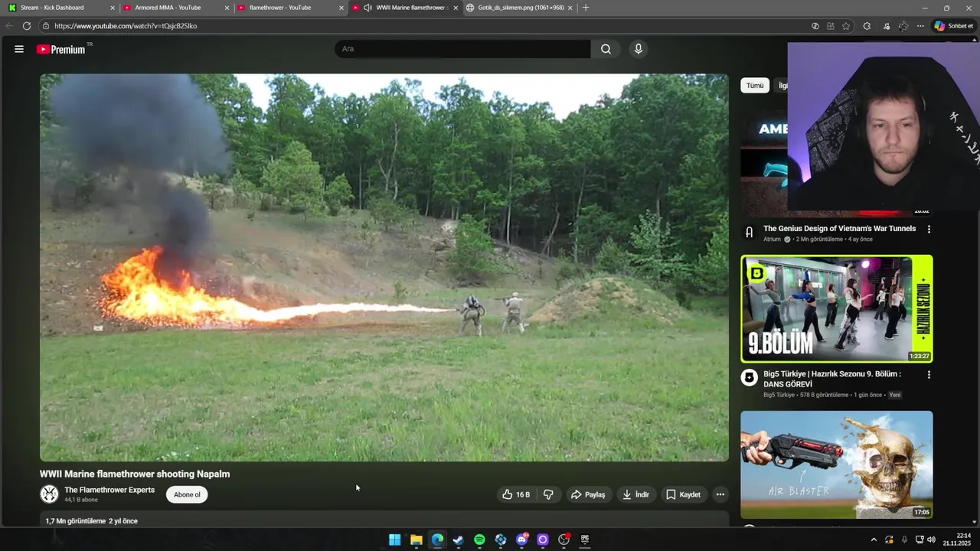Open the browser profile avatar
The image size is (980, 551).
point(903,26)
